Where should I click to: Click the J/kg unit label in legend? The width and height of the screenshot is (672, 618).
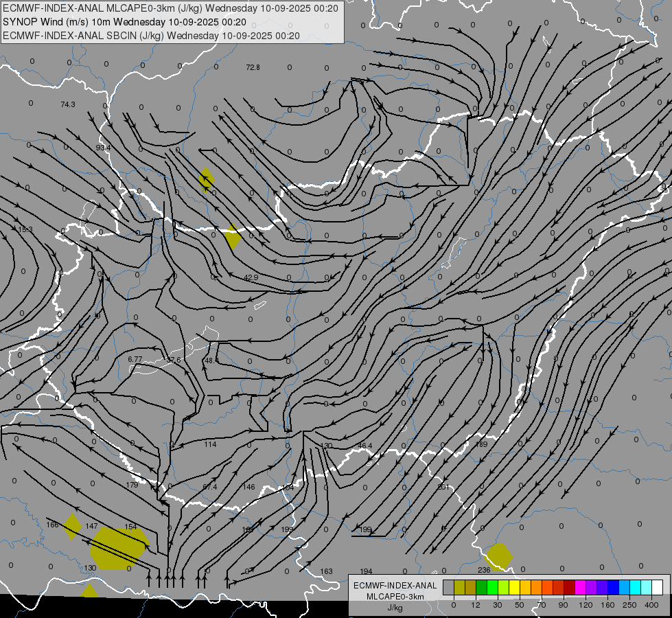395,608
